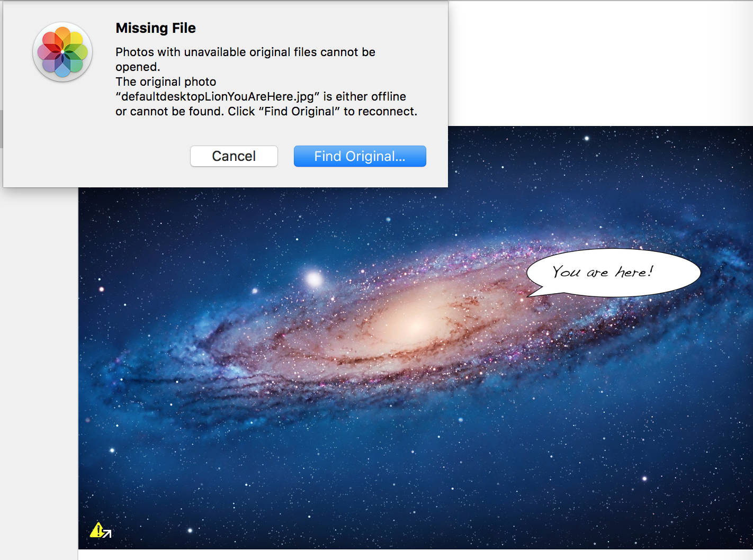Click the "defaultdesktopLionYouAreHere.jpg" filename text

pyautogui.click(x=218, y=96)
